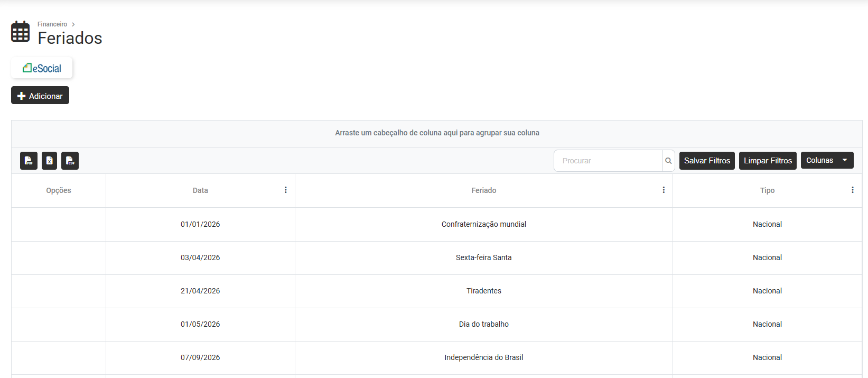Select the Tiradentes holiday row
Screen dimensions: 868x378
tap(483, 291)
